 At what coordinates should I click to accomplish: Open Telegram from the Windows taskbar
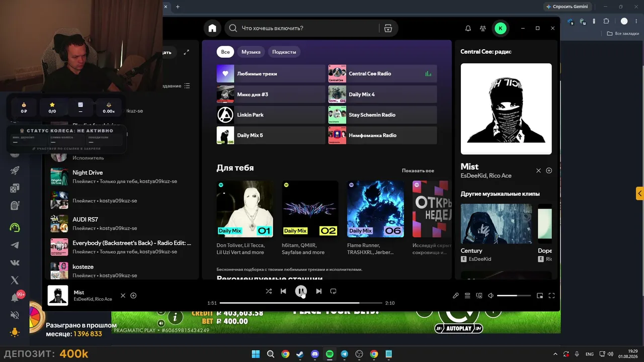click(x=344, y=354)
